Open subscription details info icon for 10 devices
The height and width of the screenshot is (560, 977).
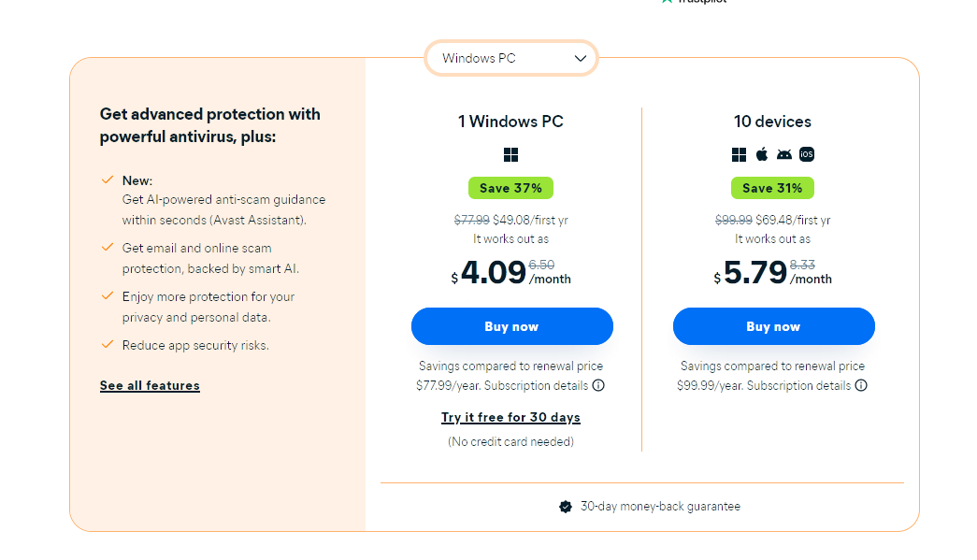pos(861,385)
